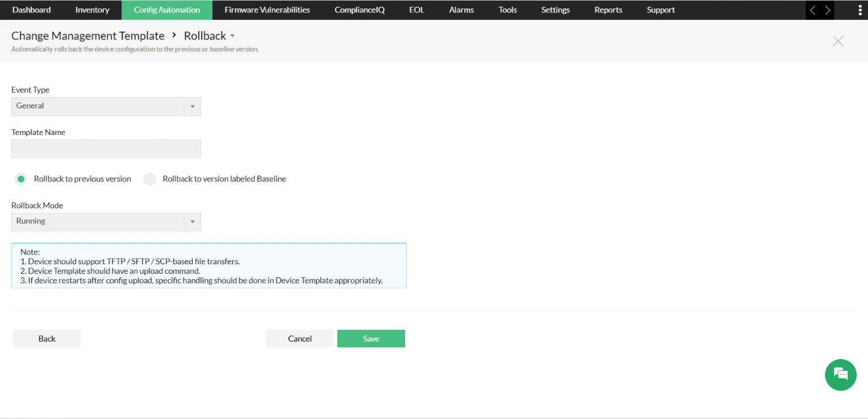Viewport: 868px width, 419px height.
Task: Go to the EOL tab
Action: 416,10
